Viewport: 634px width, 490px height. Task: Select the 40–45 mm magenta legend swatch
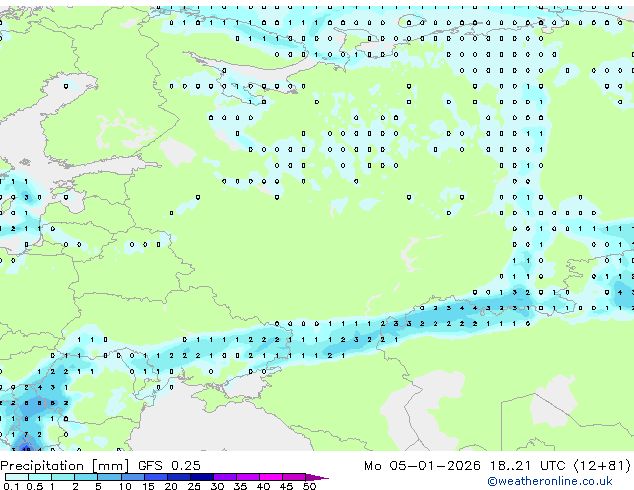(271, 477)
